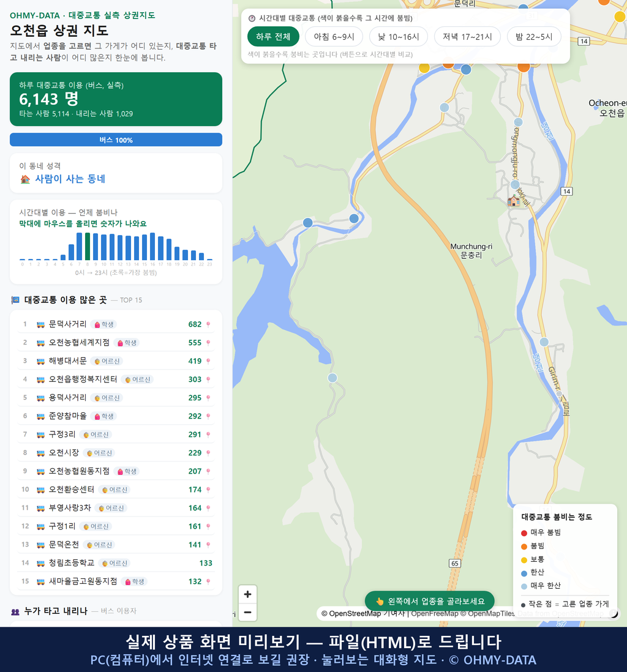
Task: Click the bus icon beside 청림초등학교
Action: (x=41, y=563)
